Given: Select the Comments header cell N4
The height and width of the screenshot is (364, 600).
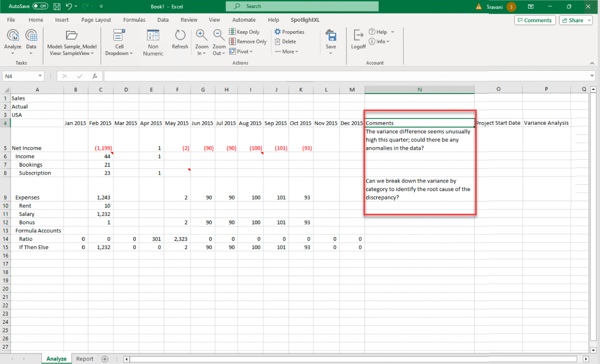Looking at the screenshot, I should pyautogui.click(x=420, y=123).
